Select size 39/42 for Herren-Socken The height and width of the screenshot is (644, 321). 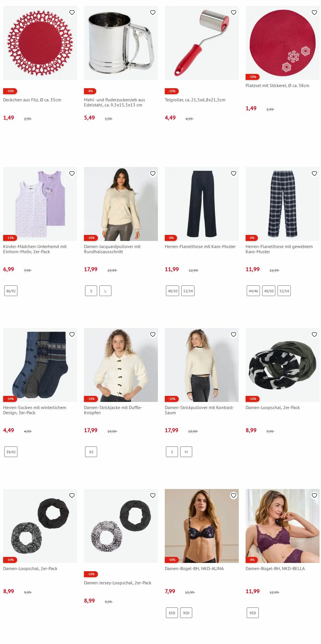(11, 452)
